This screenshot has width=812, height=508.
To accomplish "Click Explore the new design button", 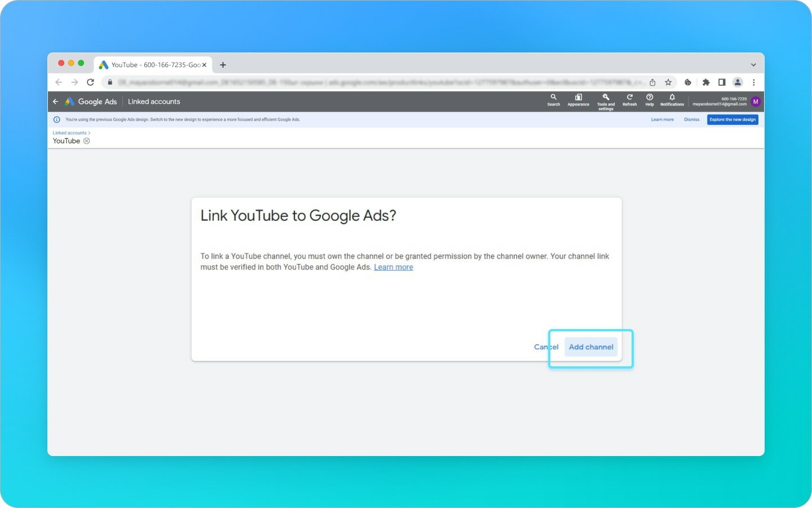I will [x=732, y=120].
